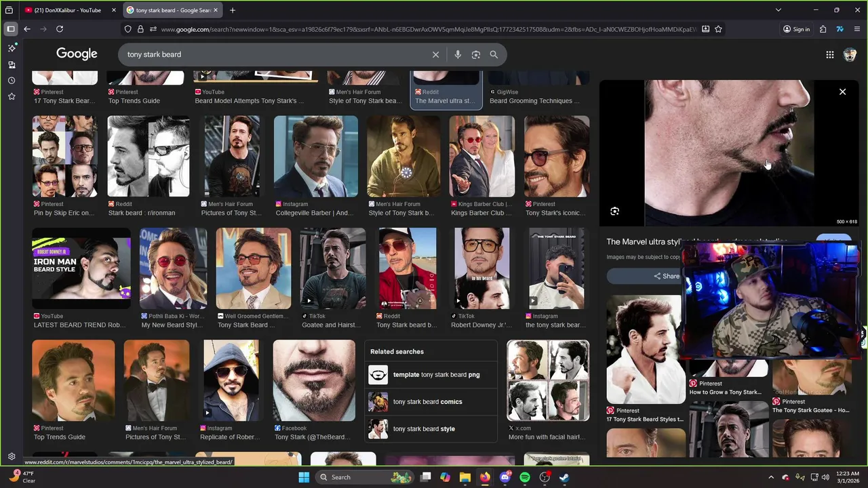Close the image preview panel

842,91
